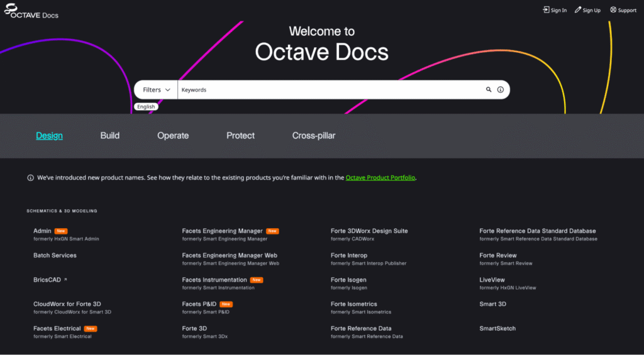Image resolution: width=644 pixels, height=355 pixels.
Task: Click the search info icon
Action: (x=500, y=89)
